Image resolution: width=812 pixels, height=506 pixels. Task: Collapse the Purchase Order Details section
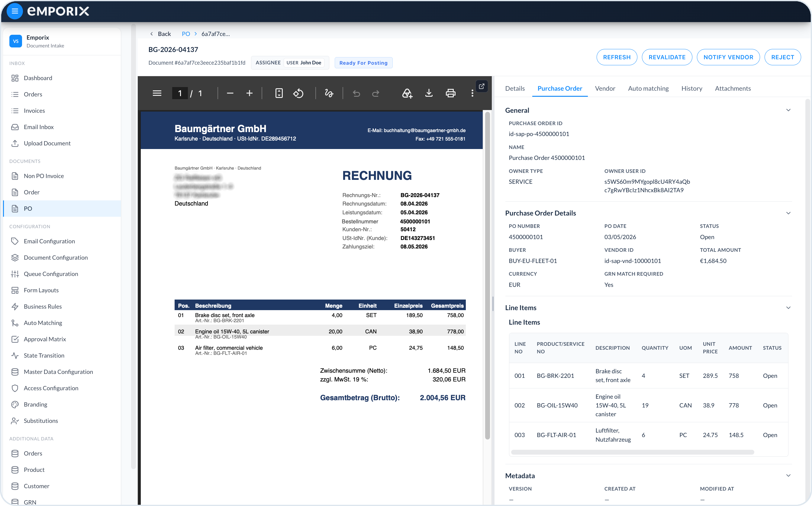(788, 213)
